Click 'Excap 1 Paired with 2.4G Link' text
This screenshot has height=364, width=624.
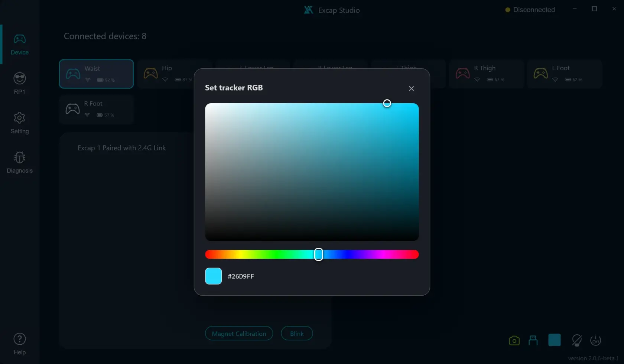pos(121,148)
